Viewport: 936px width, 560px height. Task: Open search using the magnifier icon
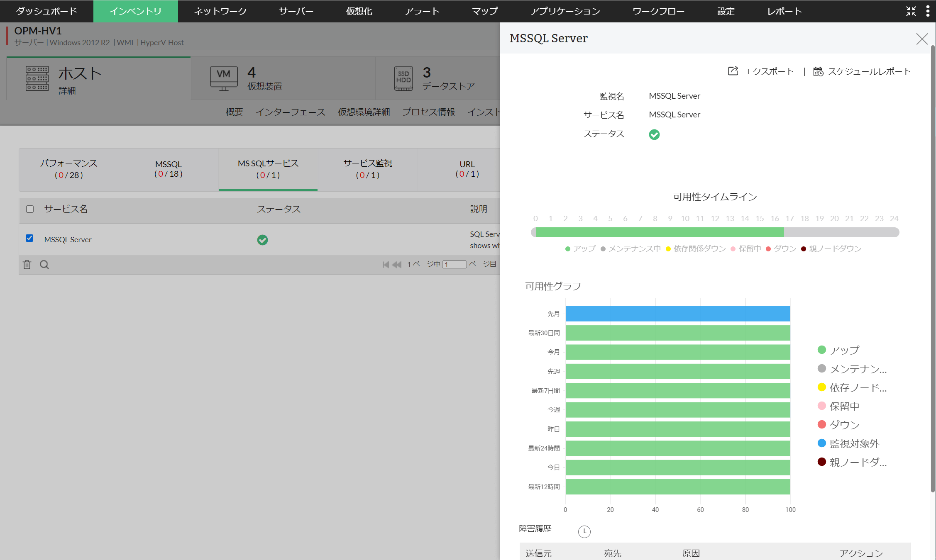(44, 265)
